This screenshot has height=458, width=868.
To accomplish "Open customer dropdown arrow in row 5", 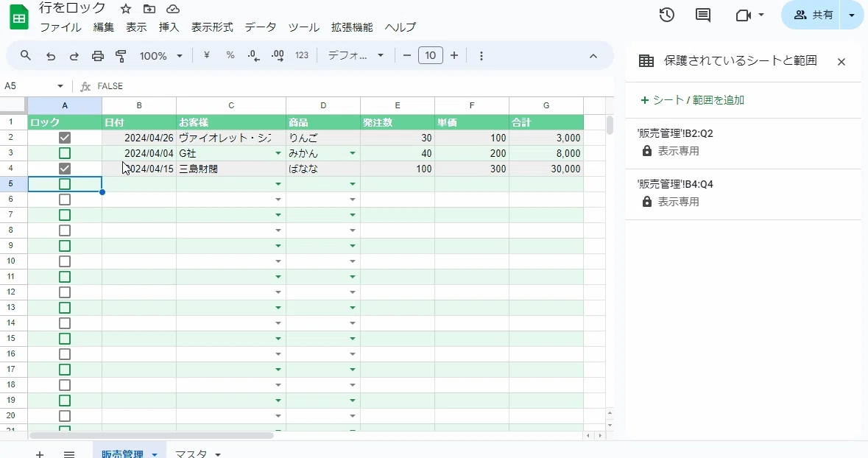I will coord(278,184).
